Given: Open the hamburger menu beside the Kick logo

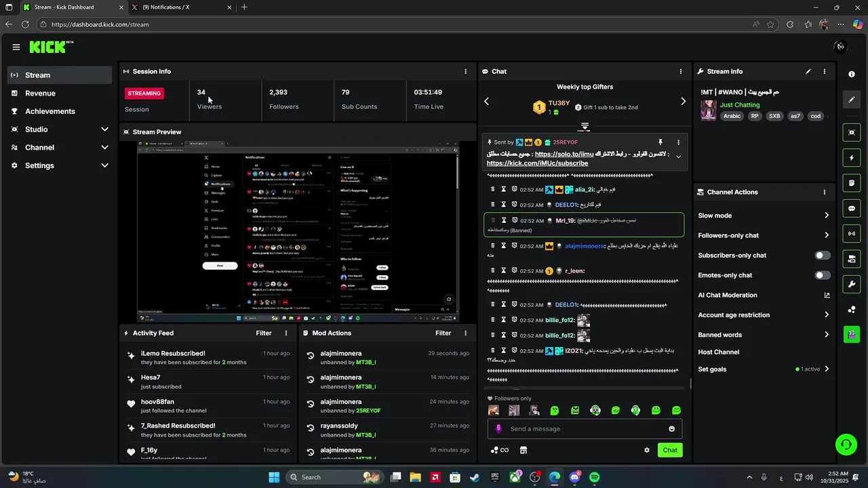Looking at the screenshot, I should (16, 47).
